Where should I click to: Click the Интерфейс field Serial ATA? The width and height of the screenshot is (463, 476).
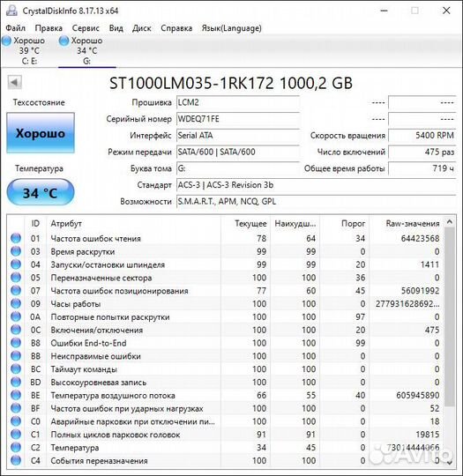[x=238, y=136]
